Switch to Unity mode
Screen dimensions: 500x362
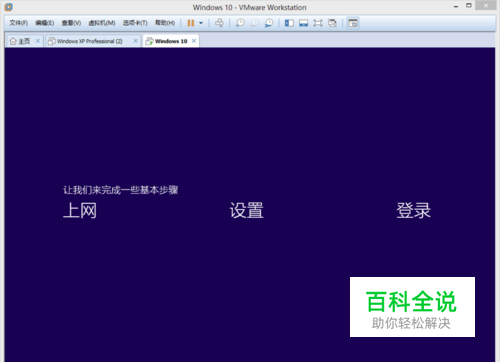(332, 23)
